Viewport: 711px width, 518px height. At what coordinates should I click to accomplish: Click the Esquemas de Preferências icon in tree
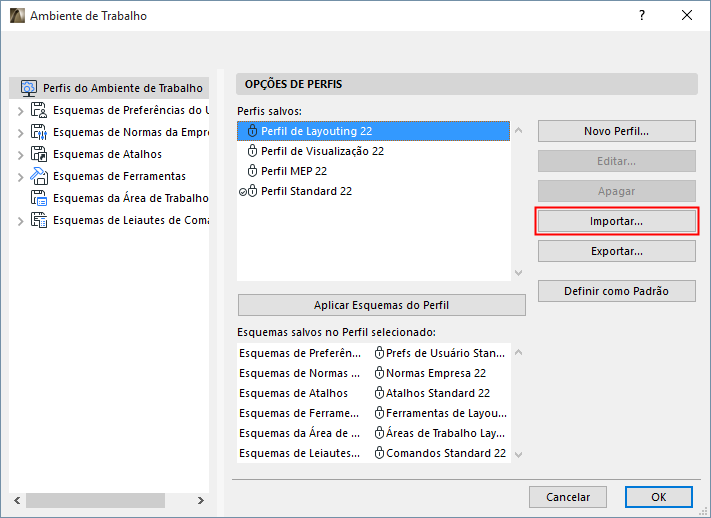click(x=39, y=110)
